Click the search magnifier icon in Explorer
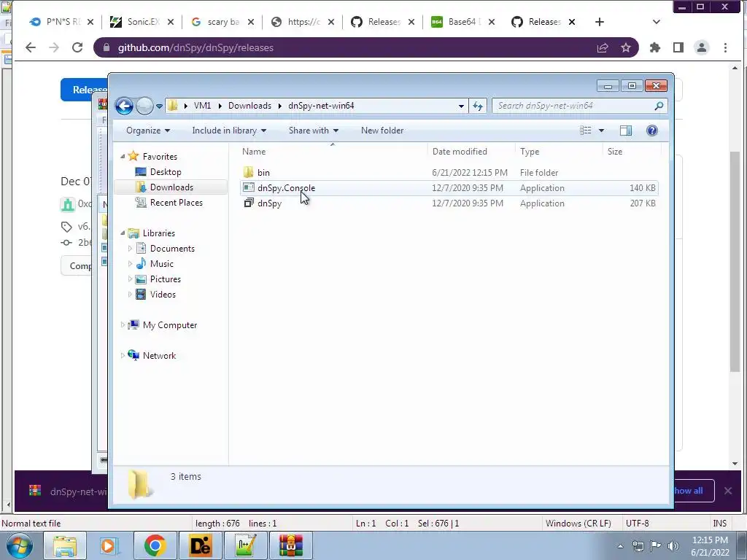Image resolution: width=747 pixels, height=560 pixels. coord(659,106)
